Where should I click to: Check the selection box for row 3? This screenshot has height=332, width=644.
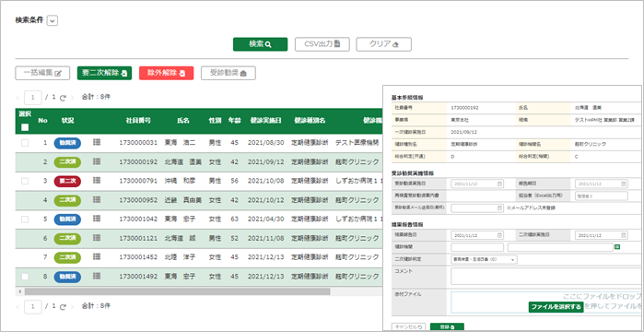pos(25,181)
